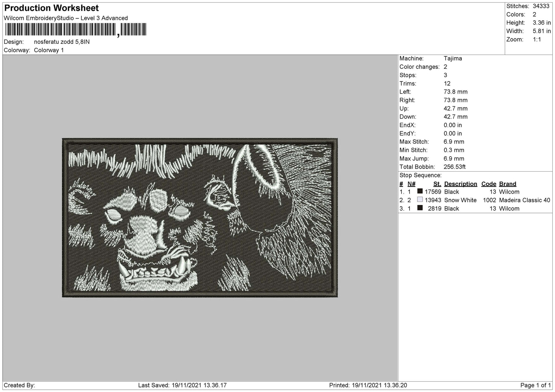This screenshot has height=392, width=555.
Task: Click the Stitches value 34333
Action: (x=541, y=6)
